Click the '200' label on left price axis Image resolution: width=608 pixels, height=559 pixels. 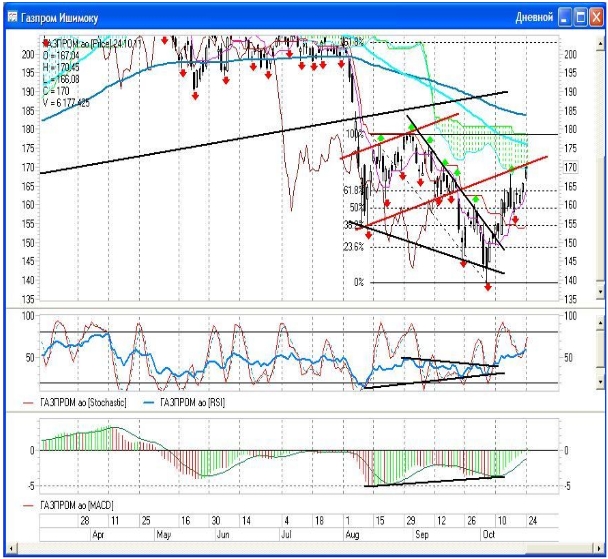click(28, 54)
